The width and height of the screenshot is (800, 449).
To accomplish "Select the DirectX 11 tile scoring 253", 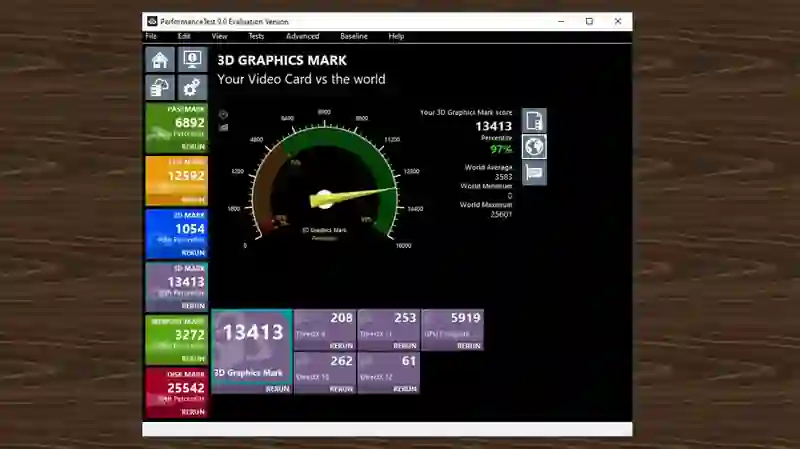I will click(388, 330).
